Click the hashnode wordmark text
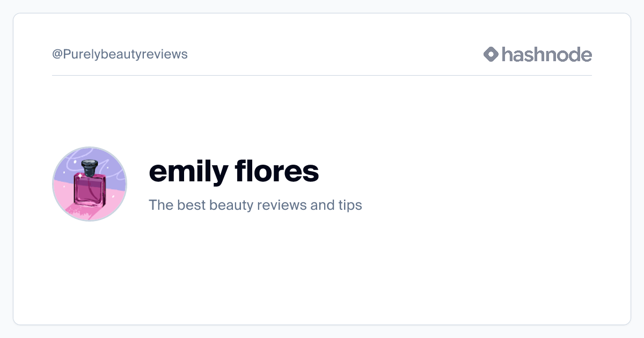644x338 pixels. point(547,54)
